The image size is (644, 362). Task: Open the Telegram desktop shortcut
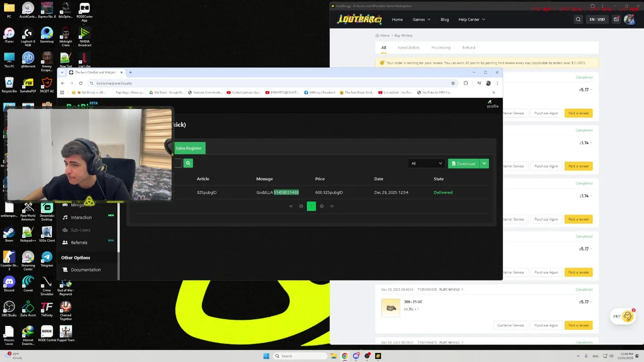pos(47,259)
